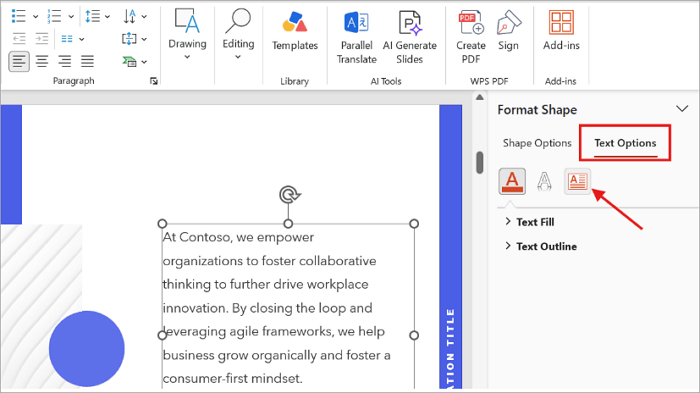The height and width of the screenshot is (393, 700).
Task: Select the Text Effects icon
Action: (544, 181)
